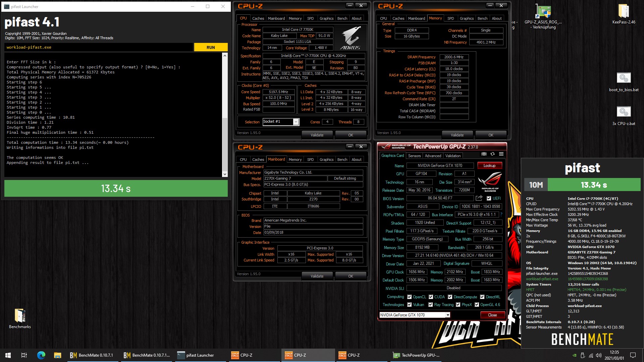The height and width of the screenshot is (362, 644).
Task: Toggle the DirectML checkbox
Action: [482, 297]
